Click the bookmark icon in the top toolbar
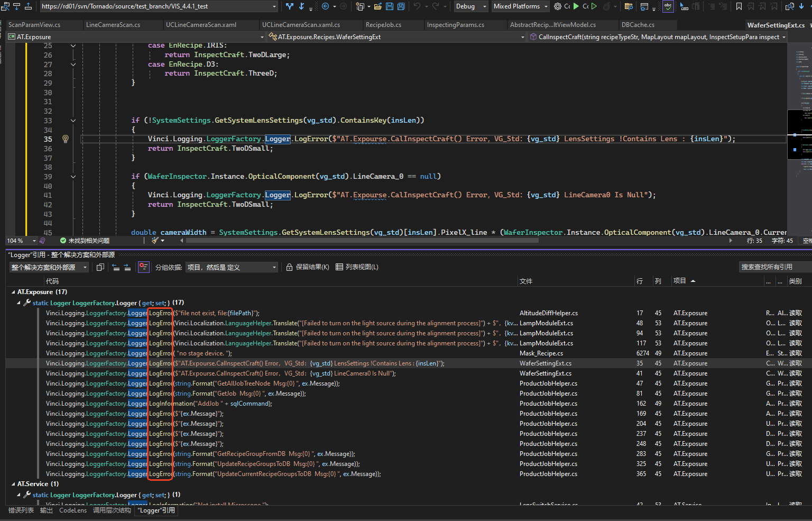Viewport: 812px width, 521px height. pos(739,6)
